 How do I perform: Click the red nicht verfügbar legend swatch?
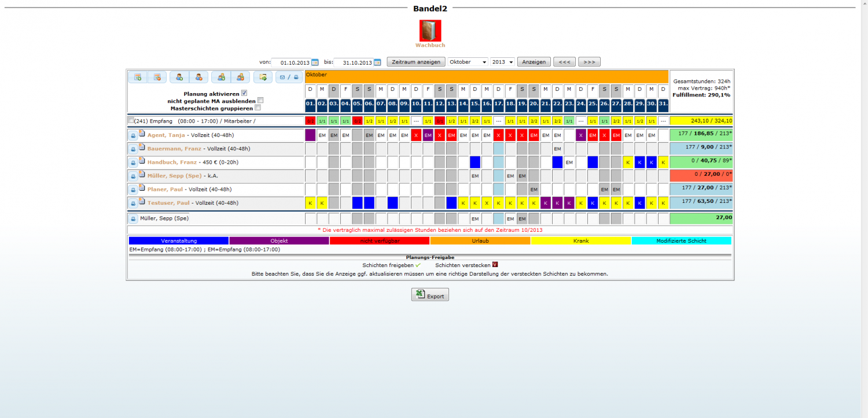click(x=380, y=241)
